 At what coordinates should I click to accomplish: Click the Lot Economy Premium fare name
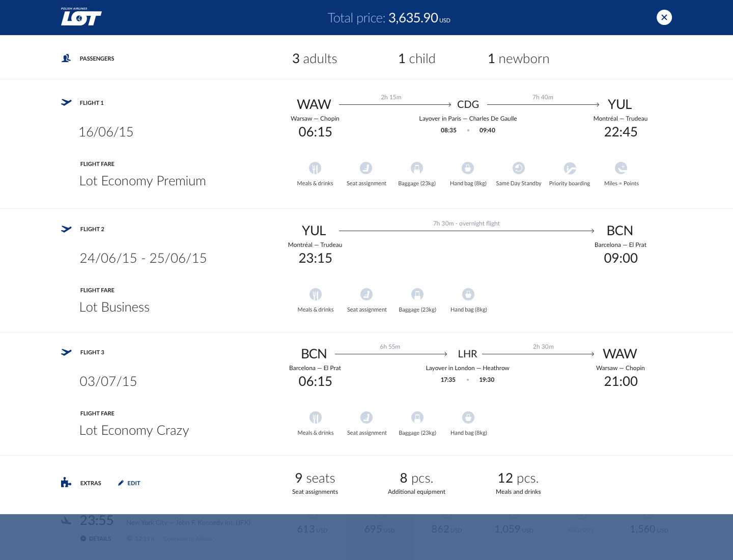pyautogui.click(x=143, y=181)
